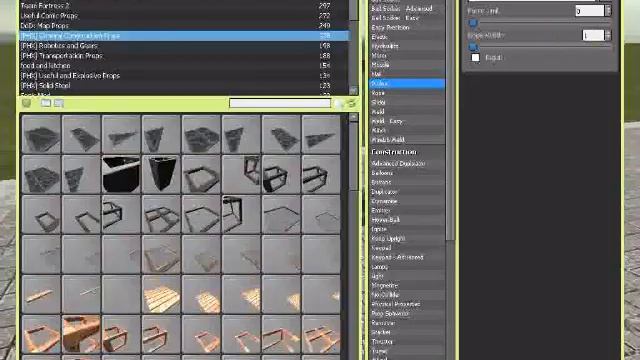Viewport: 640px width, 360px height.
Task: Select the Ball Socket - Advanced tool
Action: (x=407, y=9)
